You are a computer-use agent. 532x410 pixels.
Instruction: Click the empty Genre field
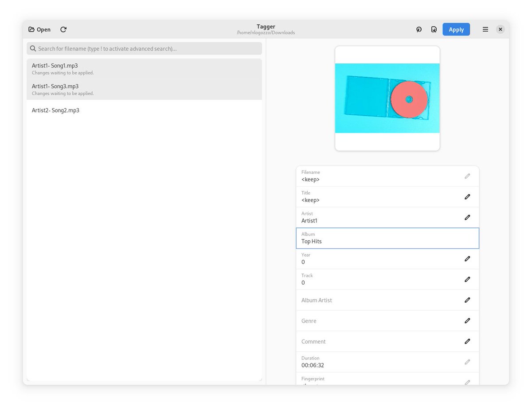387,321
